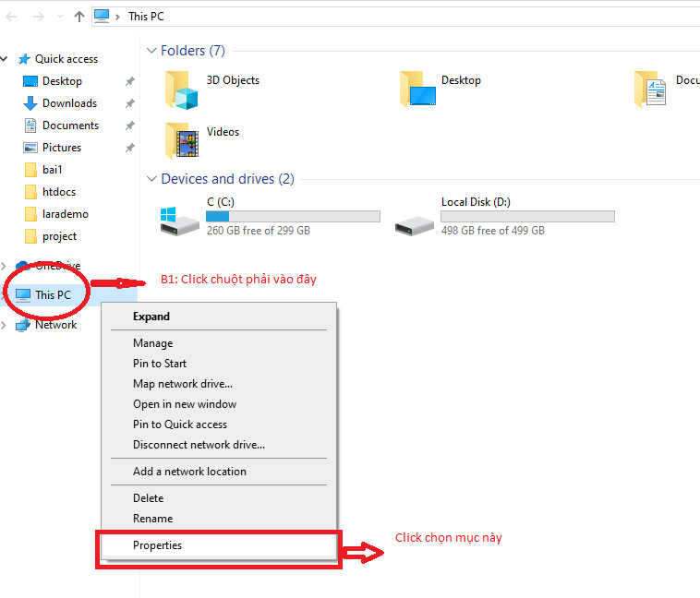Click the Network icon in the sidebar

pos(23,325)
